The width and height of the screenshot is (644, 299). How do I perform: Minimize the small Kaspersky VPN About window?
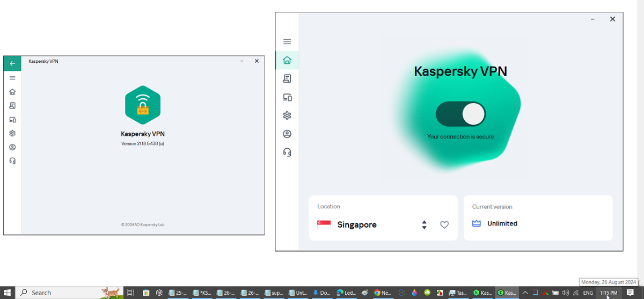coord(242,61)
